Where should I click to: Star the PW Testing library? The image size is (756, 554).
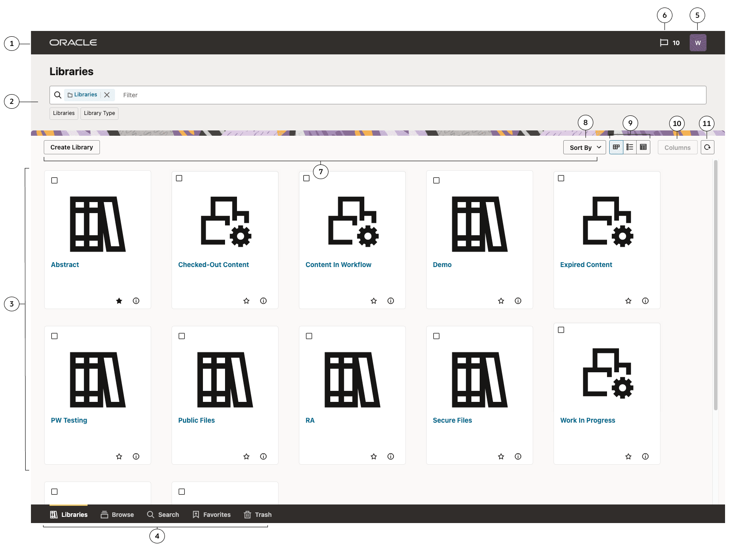coord(119,456)
